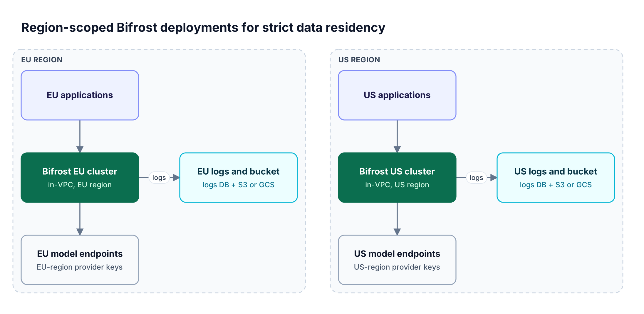Click the text 'in-VPC, US region'
Screen dimensions: 644x314
pos(397,185)
